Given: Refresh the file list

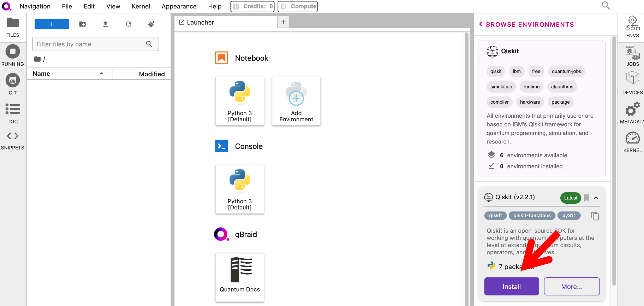Looking at the screenshot, I should pyautogui.click(x=129, y=24).
